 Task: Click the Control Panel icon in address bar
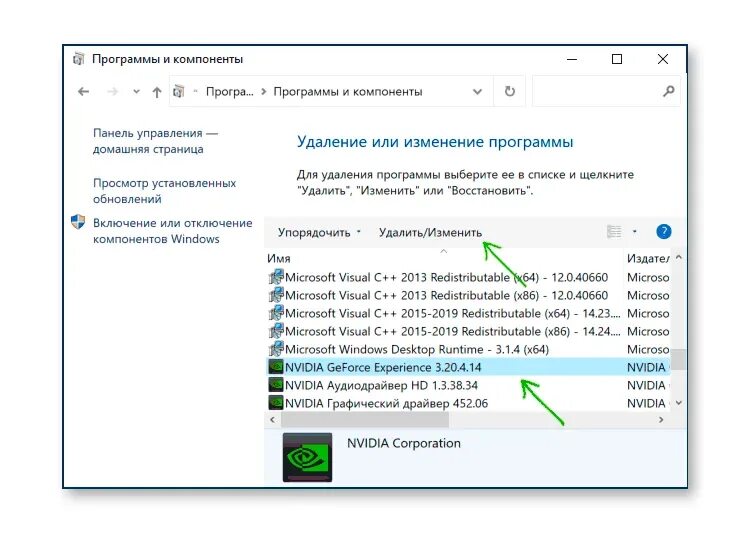pyautogui.click(x=179, y=91)
